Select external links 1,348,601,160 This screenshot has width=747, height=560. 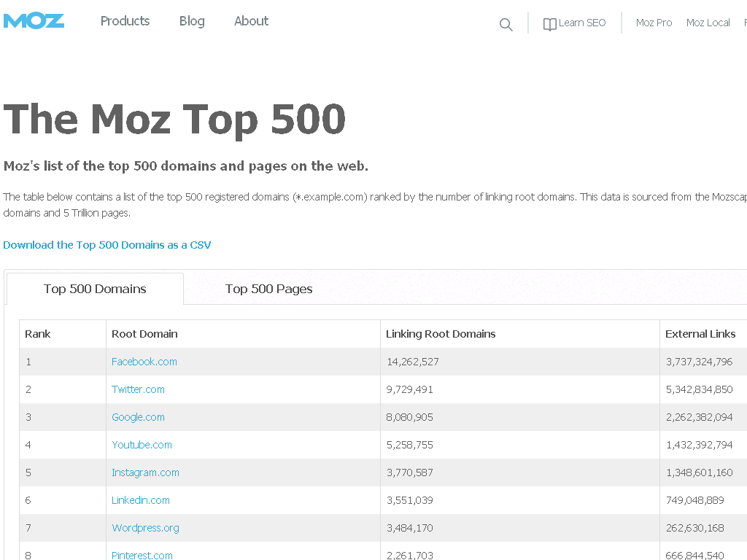pos(700,472)
